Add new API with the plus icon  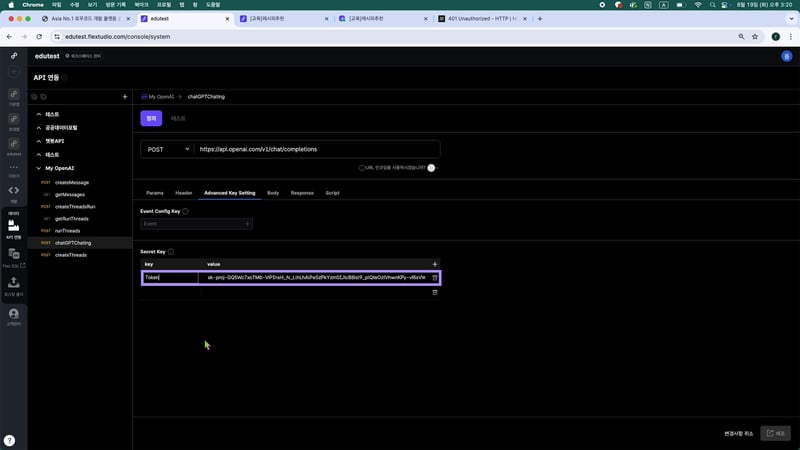124,97
